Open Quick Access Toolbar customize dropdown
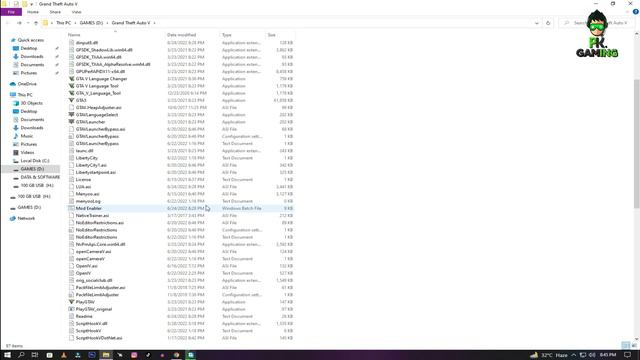 click(x=31, y=4)
